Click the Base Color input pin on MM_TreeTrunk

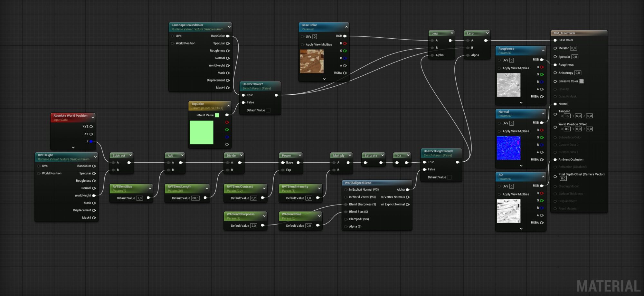(555, 40)
